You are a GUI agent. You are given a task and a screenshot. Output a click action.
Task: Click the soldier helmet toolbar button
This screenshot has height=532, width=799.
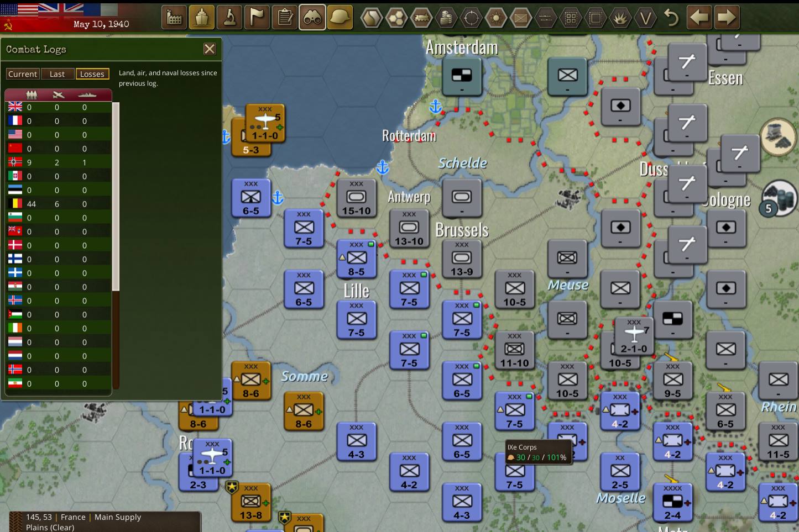click(x=340, y=18)
